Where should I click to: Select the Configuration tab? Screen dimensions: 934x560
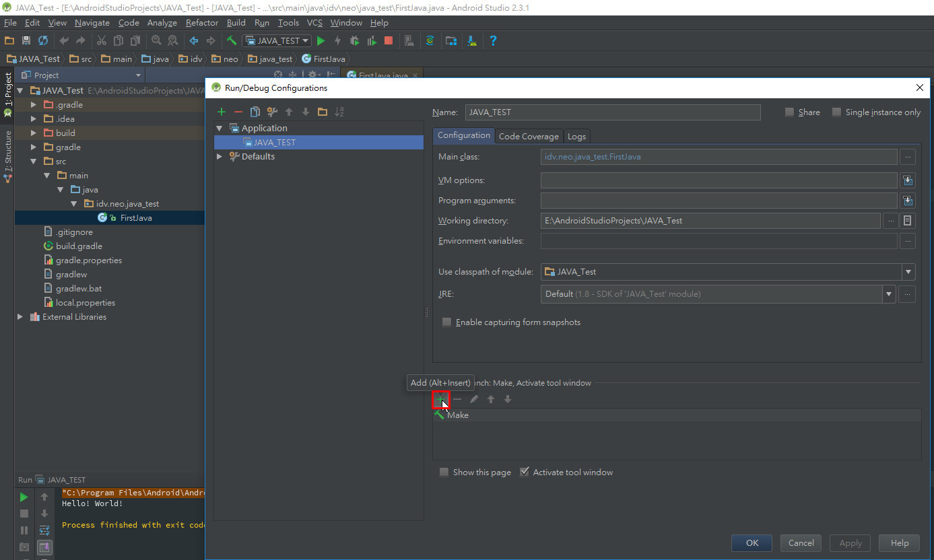[464, 135]
